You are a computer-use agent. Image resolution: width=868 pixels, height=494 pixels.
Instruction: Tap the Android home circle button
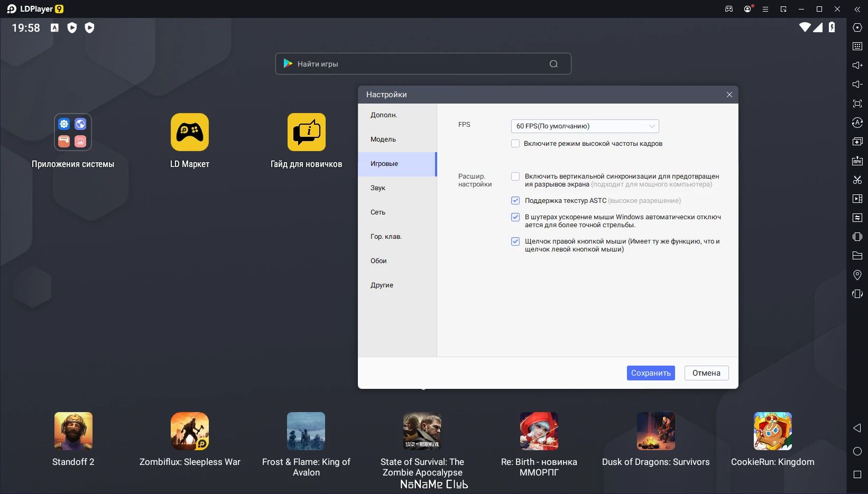tap(857, 451)
